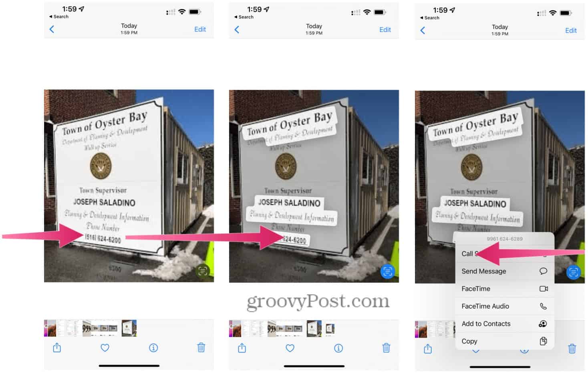Open the Oyster Bay sign photo in the left screen
This screenshot has width=588, height=373.
[129, 186]
